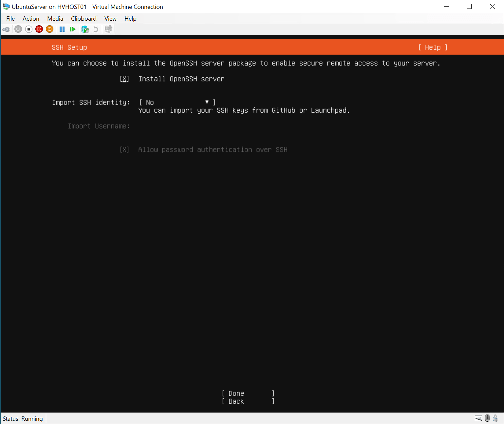Click the keyboard status icon in the status bar

click(478, 418)
